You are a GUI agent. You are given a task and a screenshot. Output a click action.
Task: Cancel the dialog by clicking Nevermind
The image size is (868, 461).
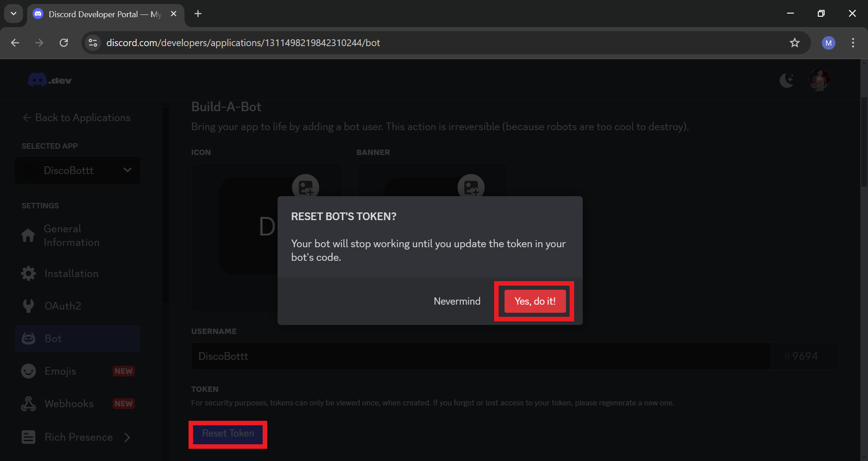457,301
